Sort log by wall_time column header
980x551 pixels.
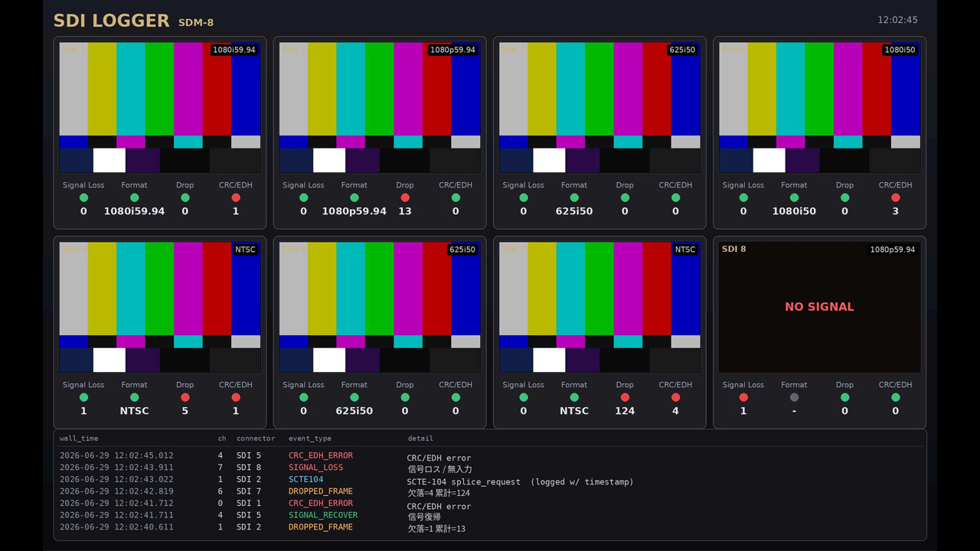coord(79,439)
